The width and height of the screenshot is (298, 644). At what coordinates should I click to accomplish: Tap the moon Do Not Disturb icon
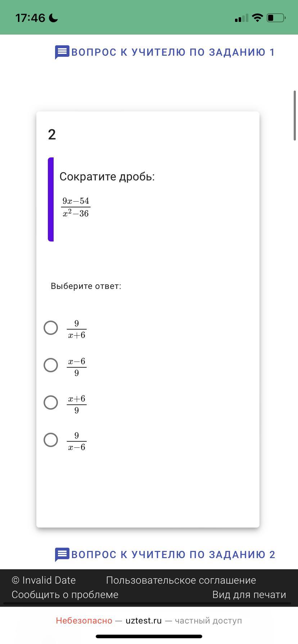[x=53, y=18]
